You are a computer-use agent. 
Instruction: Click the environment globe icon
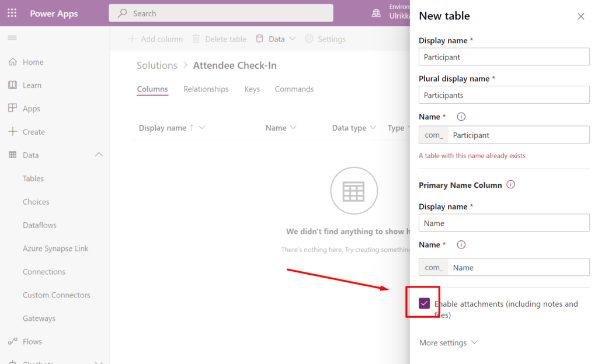point(376,13)
